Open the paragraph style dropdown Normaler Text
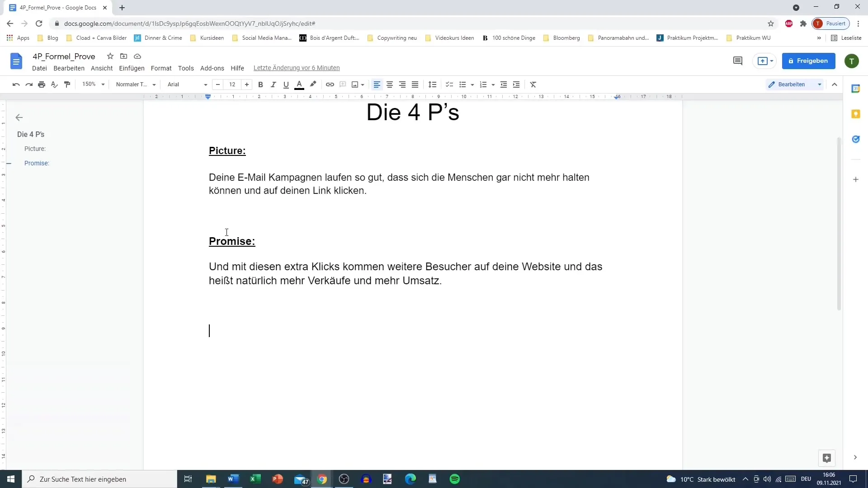 click(136, 84)
